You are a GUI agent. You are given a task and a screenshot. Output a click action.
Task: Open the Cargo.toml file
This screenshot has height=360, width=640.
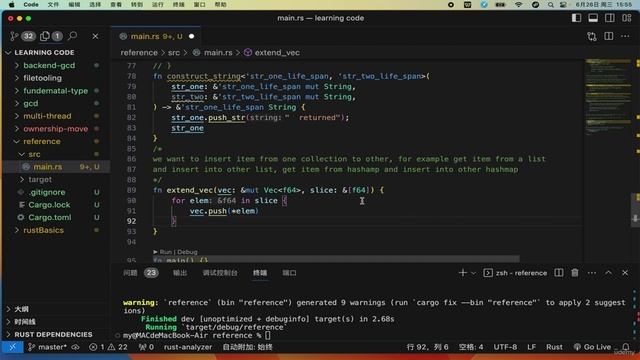[x=49, y=217]
